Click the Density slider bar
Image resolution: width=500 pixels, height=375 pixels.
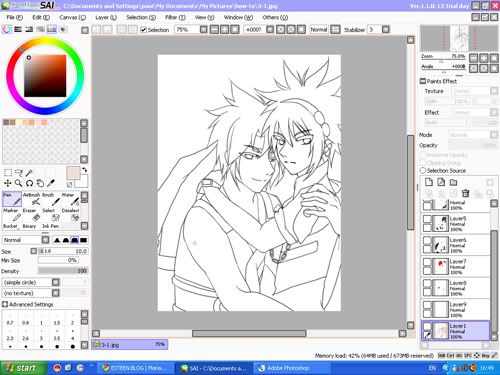(63, 271)
